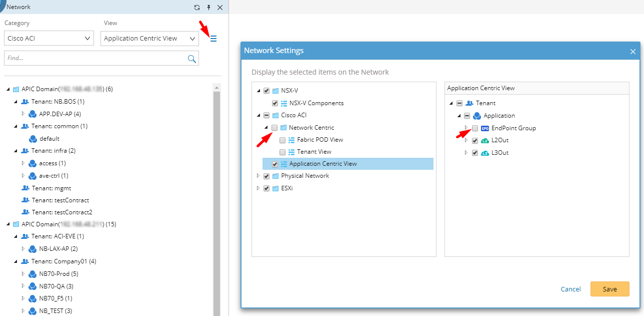
Task: Click Tenant: testContract icon
Action: point(25,200)
